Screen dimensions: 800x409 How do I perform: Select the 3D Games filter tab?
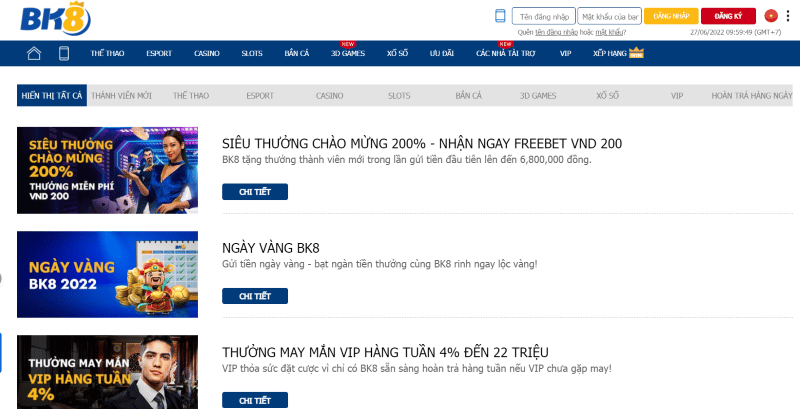click(538, 95)
